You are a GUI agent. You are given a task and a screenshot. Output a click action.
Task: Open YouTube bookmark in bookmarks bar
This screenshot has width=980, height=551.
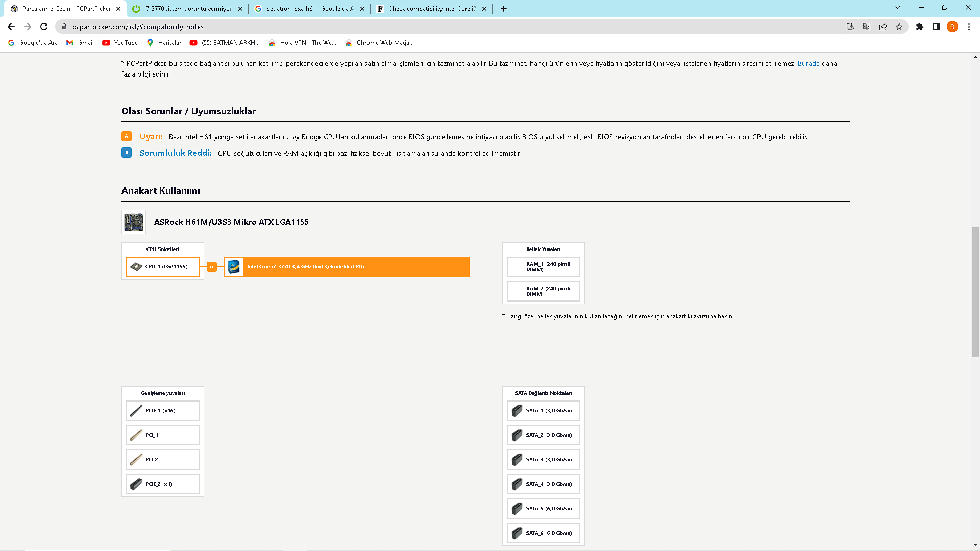[x=120, y=43]
